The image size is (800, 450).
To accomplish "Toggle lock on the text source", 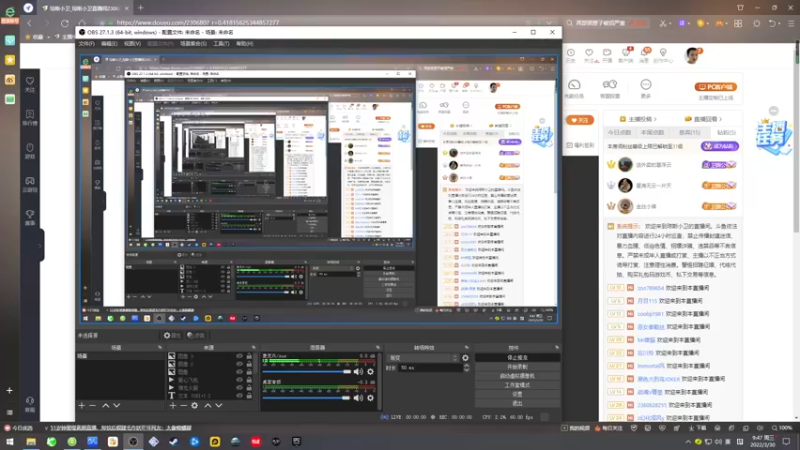I will click(249, 396).
